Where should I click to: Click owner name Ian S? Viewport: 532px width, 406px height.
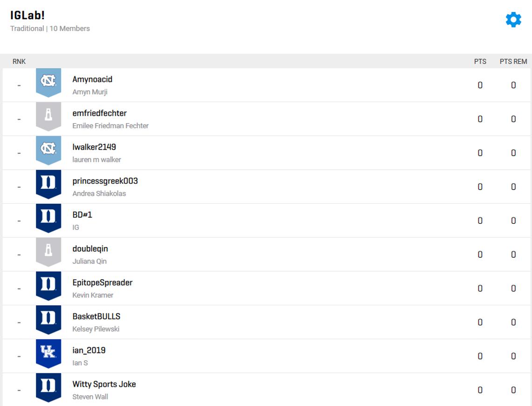point(80,363)
